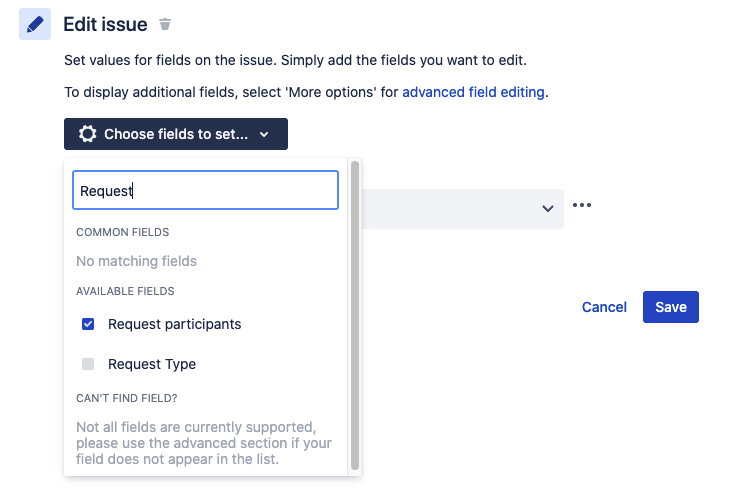Expand the field dropdown arrow beside the ellipsis

547,208
